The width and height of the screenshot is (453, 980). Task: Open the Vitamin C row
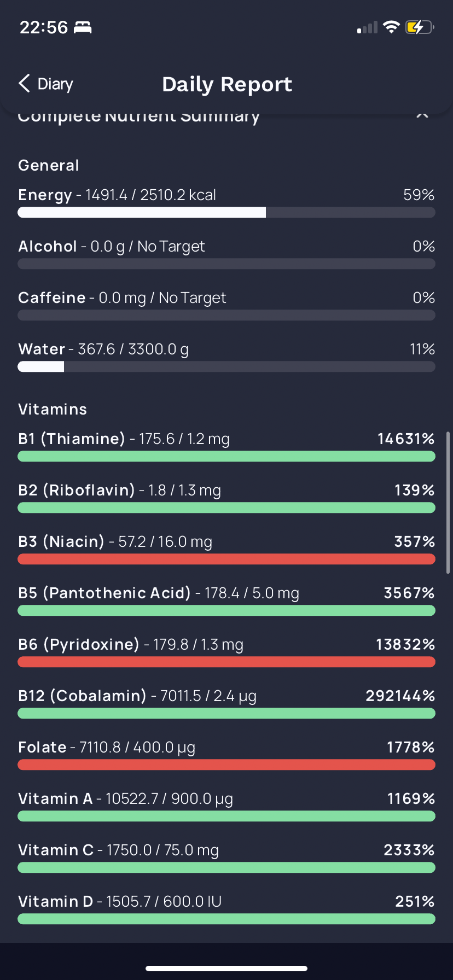pyautogui.click(x=226, y=858)
